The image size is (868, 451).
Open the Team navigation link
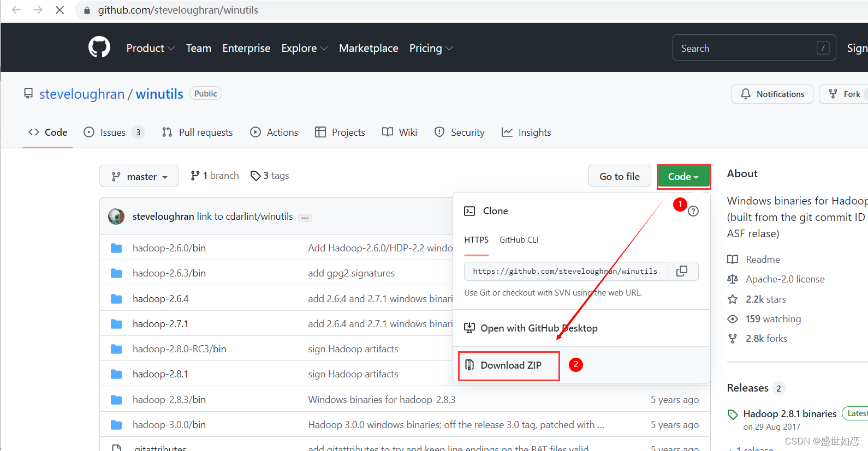pos(199,48)
